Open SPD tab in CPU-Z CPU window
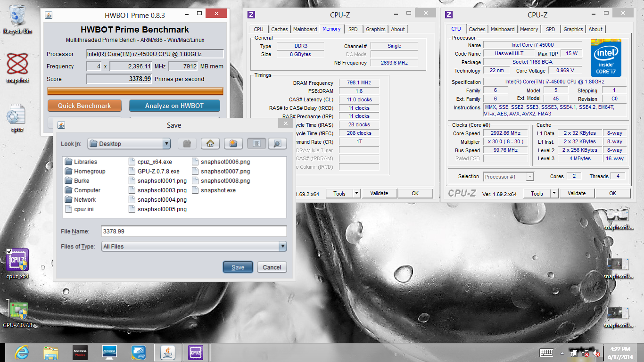This screenshot has height=362, width=644. click(x=550, y=29)
